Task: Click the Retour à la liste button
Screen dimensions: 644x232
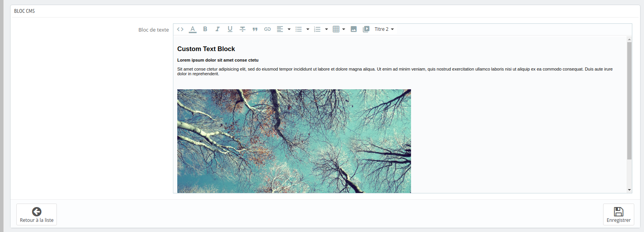Action: pyautogui.click(x=37, y=214)
